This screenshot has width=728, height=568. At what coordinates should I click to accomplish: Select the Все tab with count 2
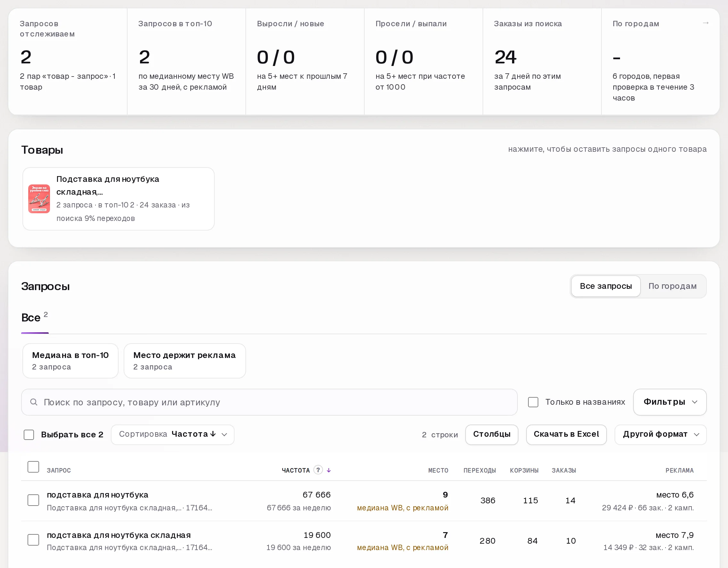(x=35, y=318)
